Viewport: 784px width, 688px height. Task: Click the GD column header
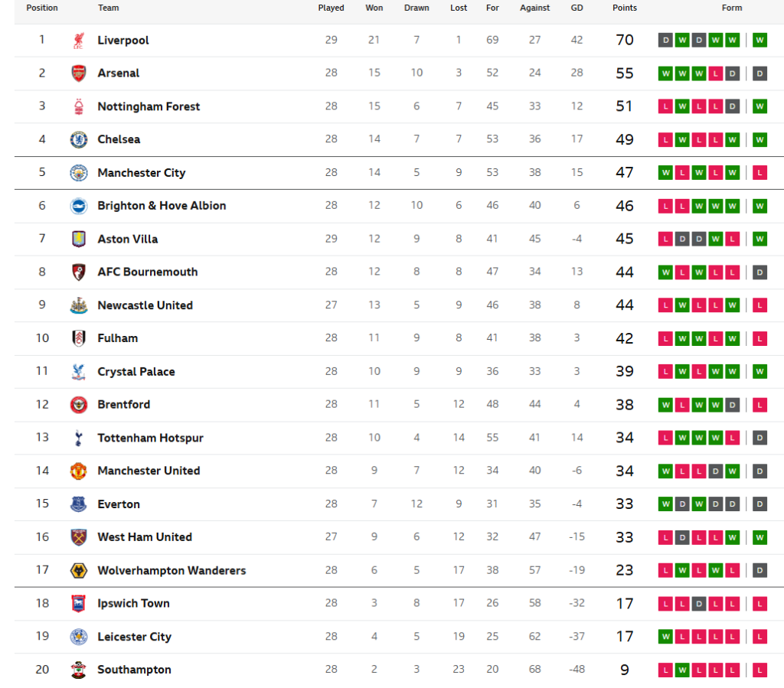[577, 8]
